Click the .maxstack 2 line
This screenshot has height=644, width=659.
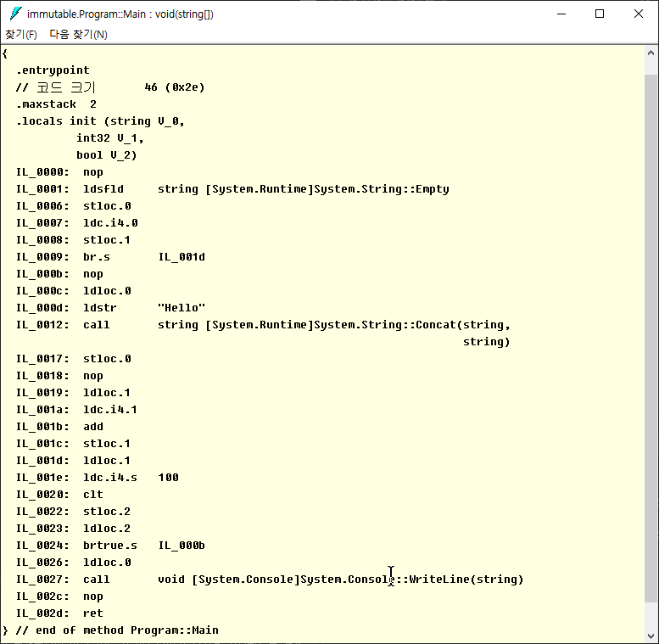click(56, 104)
